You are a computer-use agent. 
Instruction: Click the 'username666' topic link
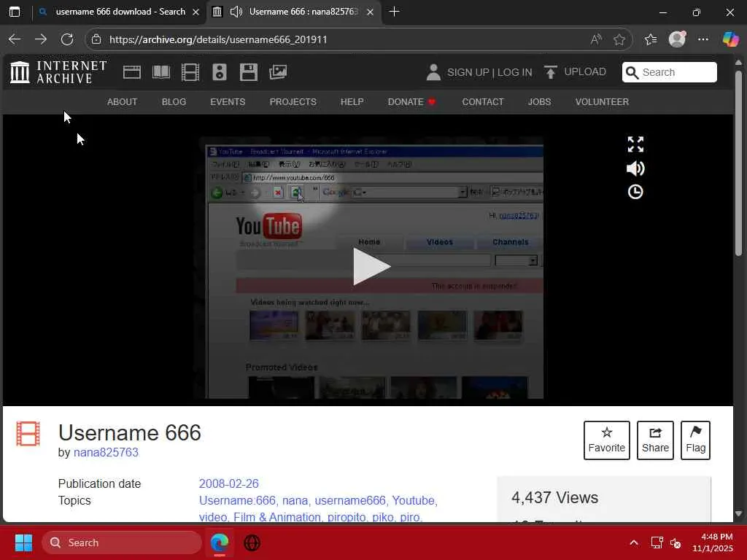(349, 500)
